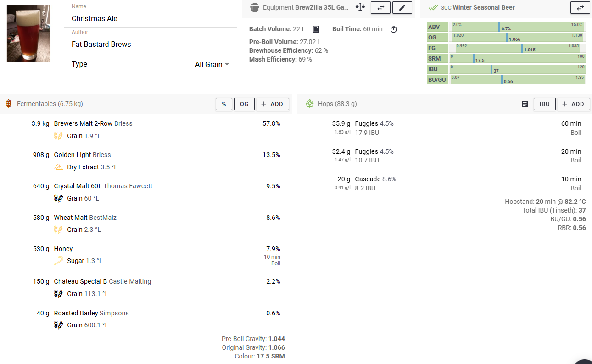Toggle hops IBU mode button
The height and width of the screenshot is (364, 592).
[544, 104]
